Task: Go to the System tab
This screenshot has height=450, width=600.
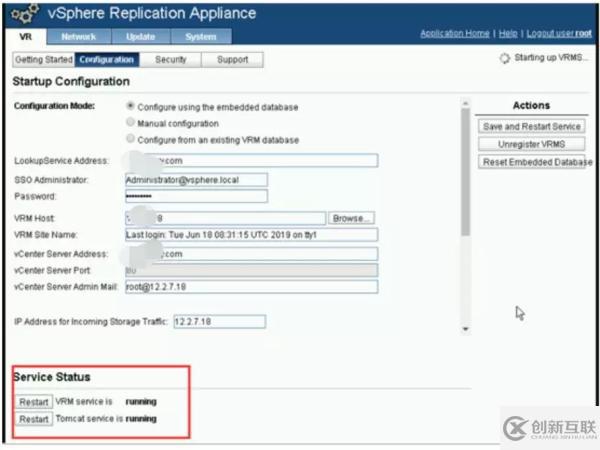Action: [201, 37]
